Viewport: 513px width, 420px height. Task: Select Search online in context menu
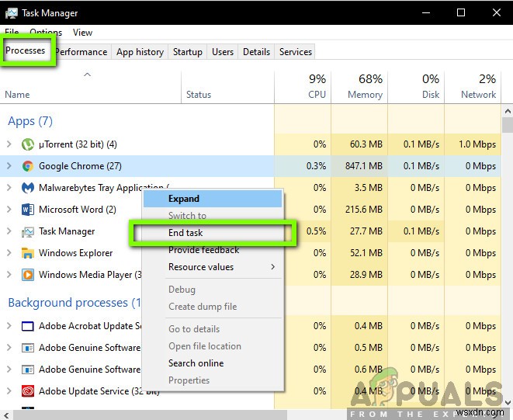click(213, 363)
